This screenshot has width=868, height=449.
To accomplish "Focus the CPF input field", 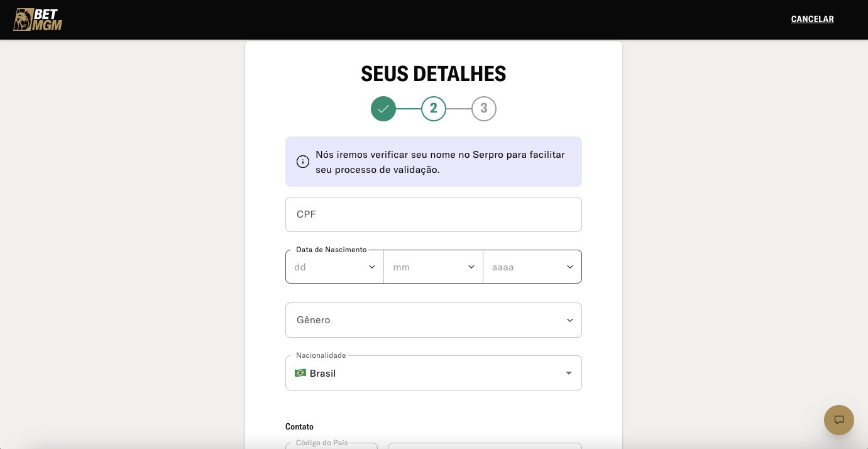I will click(434, 214).
